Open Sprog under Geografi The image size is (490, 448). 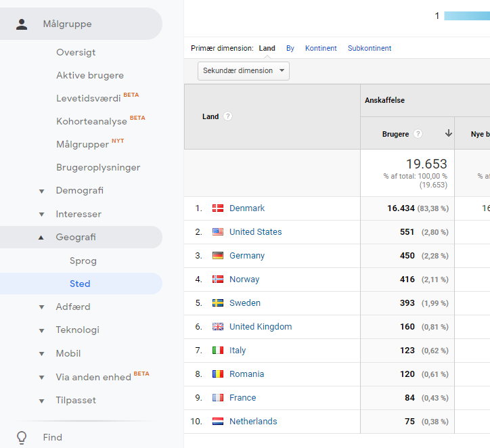pos(83,261)
